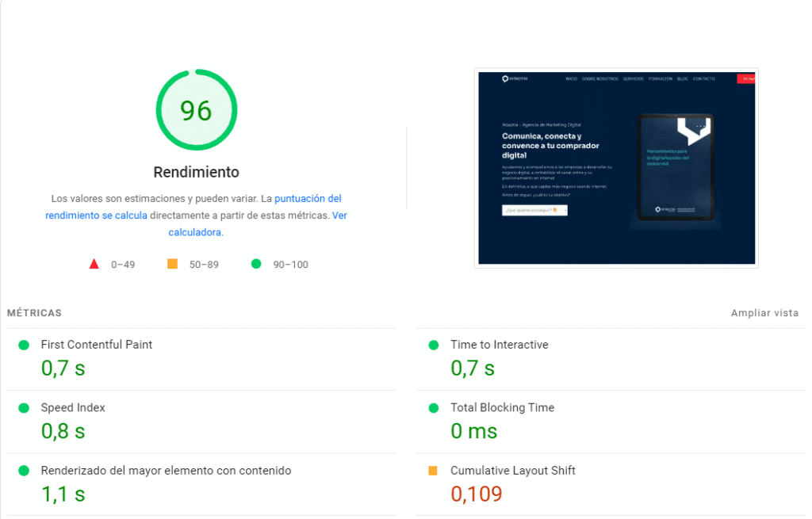This screenshot has height=519, width=812.
Task: Select the 'Speed Index' metric label
Action: pos(73,408)
